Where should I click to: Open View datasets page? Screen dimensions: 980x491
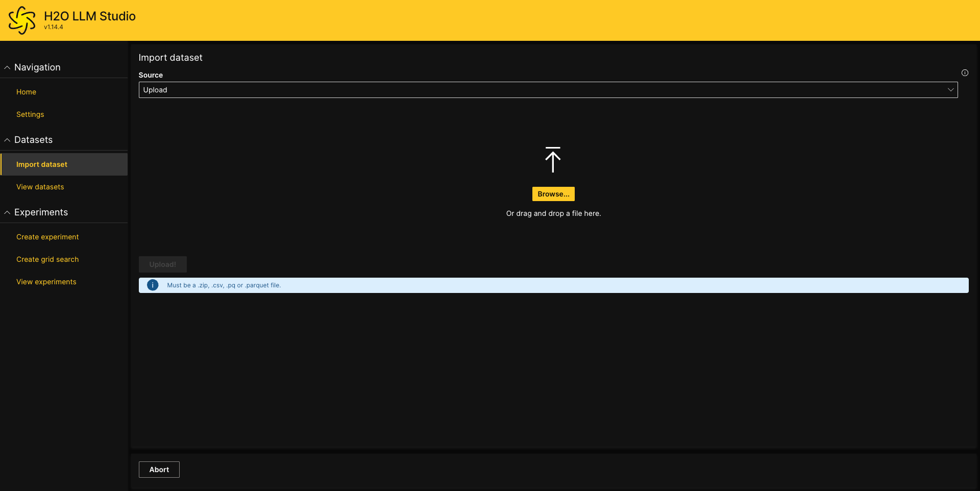40,187
